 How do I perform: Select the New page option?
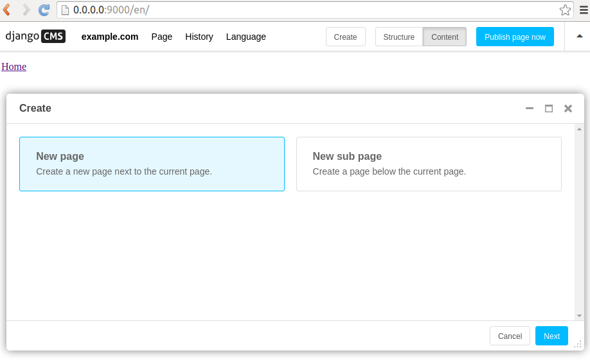[152, 164]
